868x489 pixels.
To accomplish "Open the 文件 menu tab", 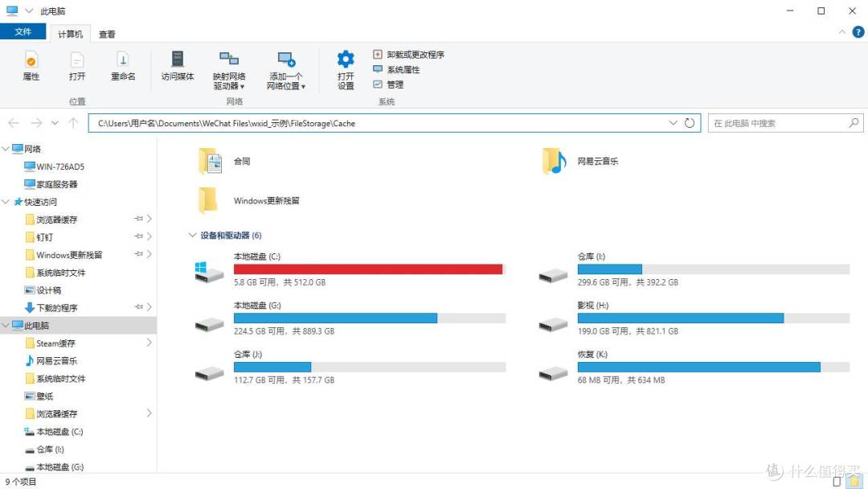I will (23, 31).
